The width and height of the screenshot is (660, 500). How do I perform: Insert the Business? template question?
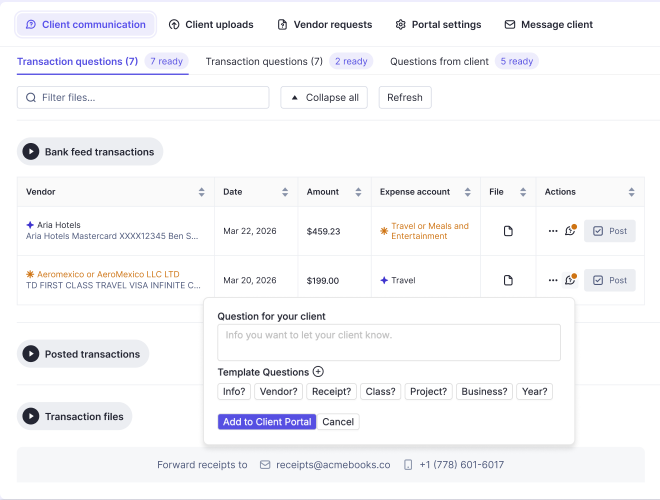coord(484,391)
